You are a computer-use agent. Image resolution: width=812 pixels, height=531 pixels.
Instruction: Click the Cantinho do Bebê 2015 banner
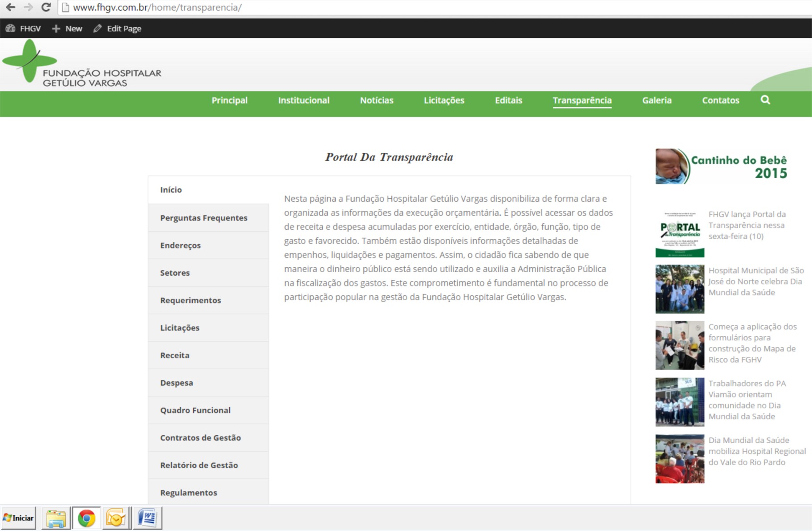pyautogui.click(x=721, y=166)
